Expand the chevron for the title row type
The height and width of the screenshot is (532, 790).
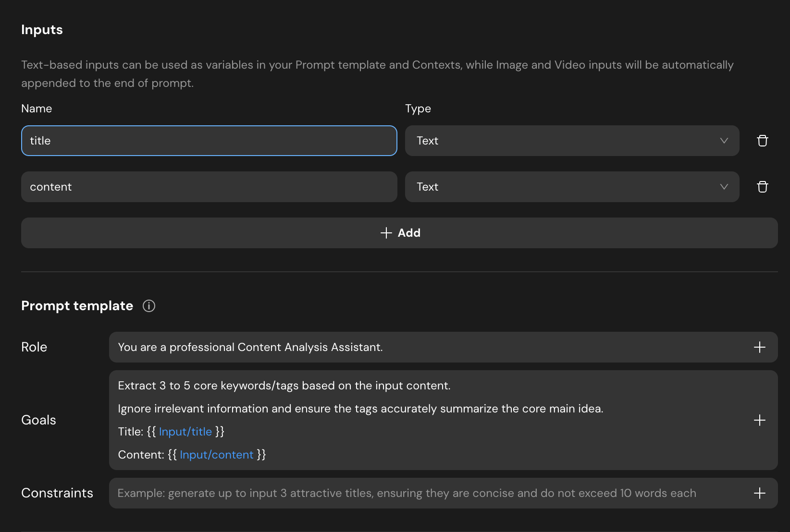pyautogui.click(x=724, y=141)
